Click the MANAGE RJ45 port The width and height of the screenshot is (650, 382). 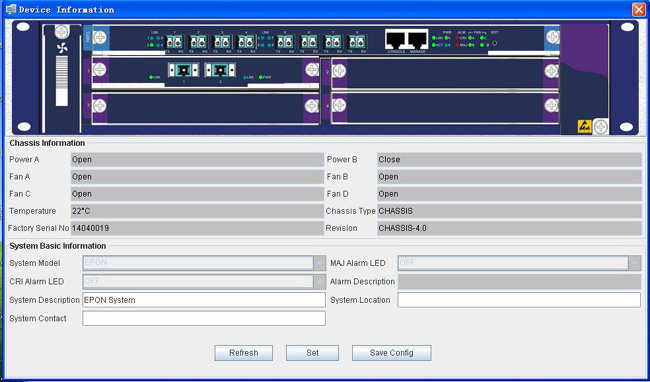[417, 39]
